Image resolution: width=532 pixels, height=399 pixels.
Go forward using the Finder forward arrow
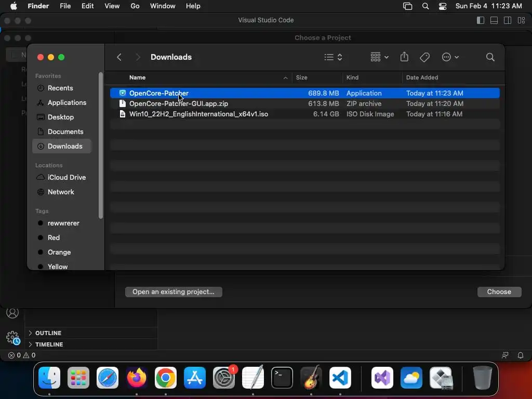coord(138,57)
